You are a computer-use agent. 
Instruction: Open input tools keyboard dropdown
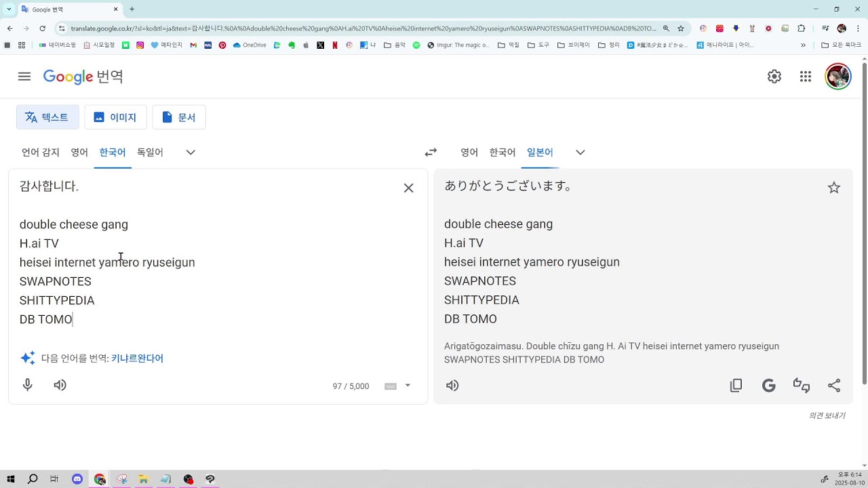[x=408, y=386]
